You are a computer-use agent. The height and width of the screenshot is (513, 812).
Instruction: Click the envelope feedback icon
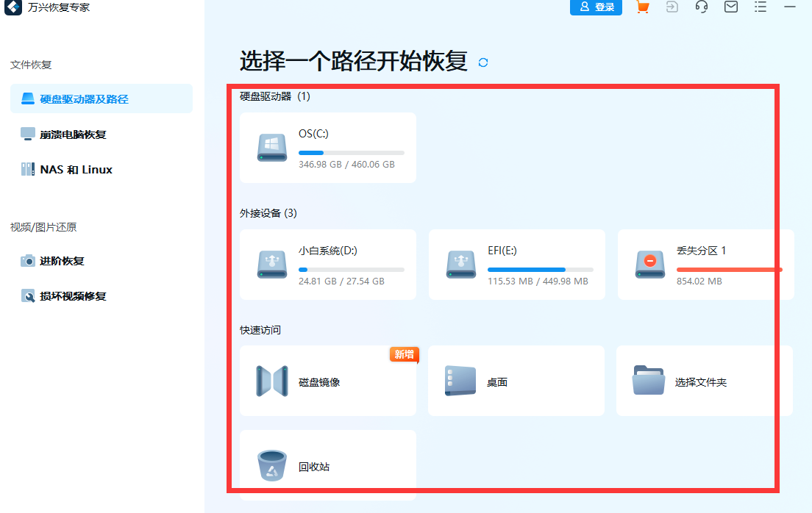point(730,7)
